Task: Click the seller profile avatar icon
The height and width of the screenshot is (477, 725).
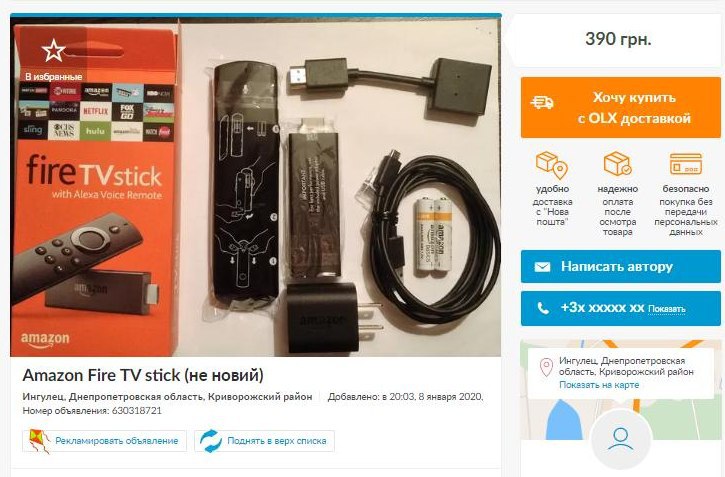Action: [x=620, y=438]
